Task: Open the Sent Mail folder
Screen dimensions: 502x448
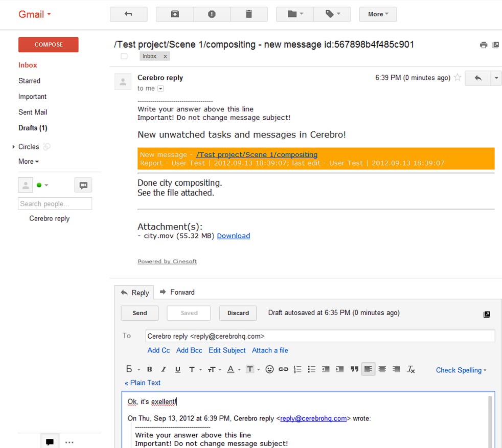Action: click(33, 112)
